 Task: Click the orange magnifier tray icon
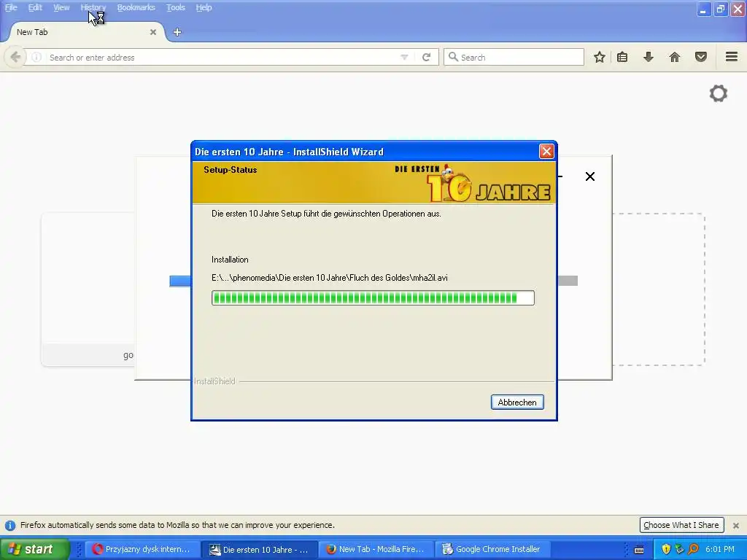point(693,549)
